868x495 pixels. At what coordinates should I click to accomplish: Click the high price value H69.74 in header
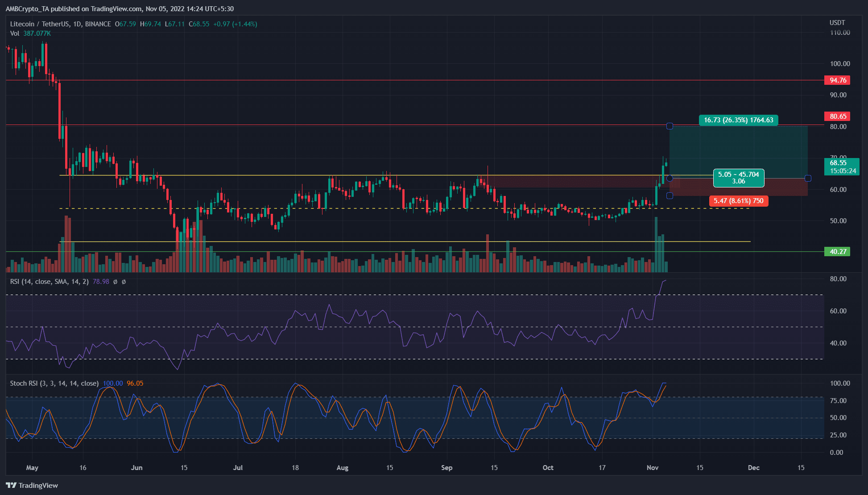(150, 24)
